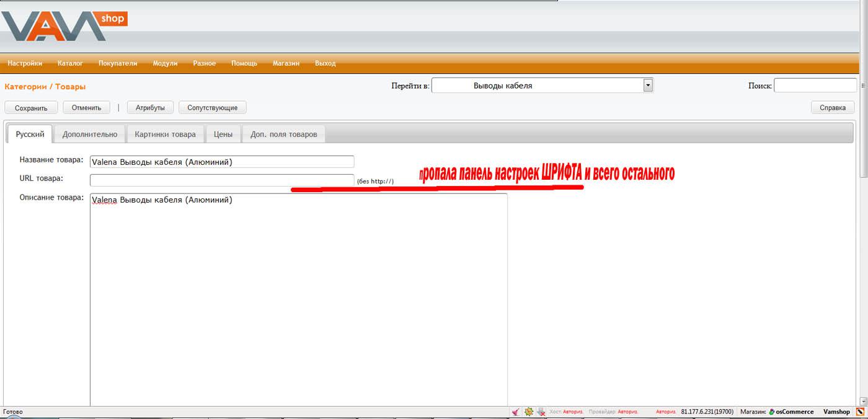Screen dimensions: 868x419
Task: Click the orange icon at status bar end
Action: 860,412
